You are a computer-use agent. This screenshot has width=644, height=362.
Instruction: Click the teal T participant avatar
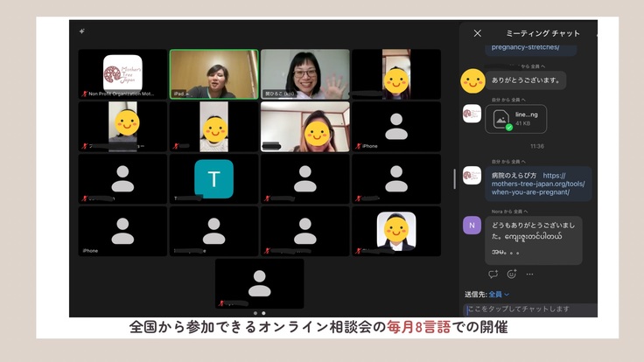213,178
